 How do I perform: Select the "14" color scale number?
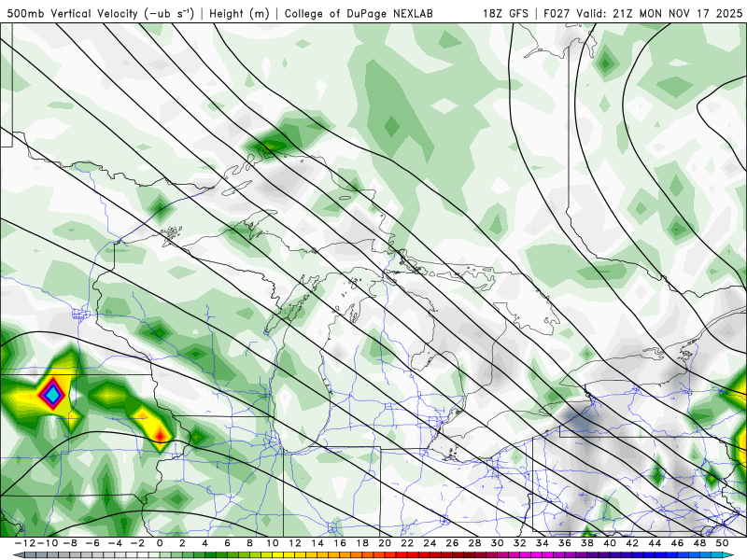317,543
